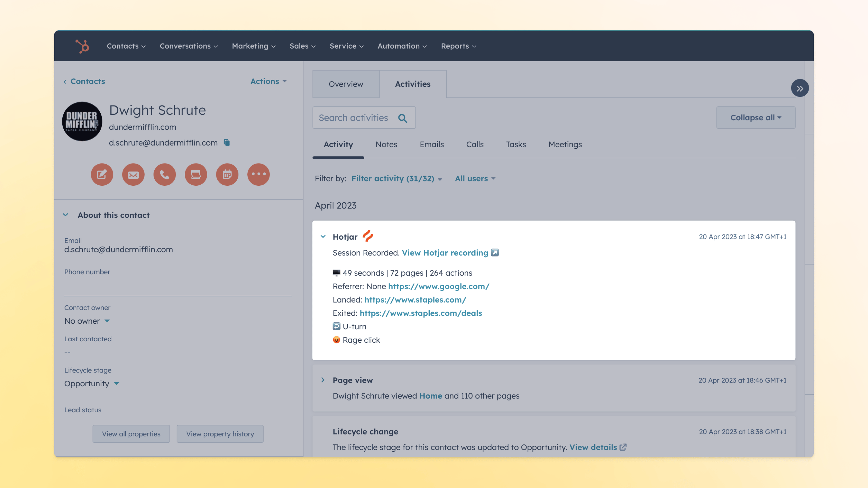Image resolution: width=868 pixels, height=488 pixels.
Task: Expand the Hotjar session activity entry
Action: click(323, 237)
